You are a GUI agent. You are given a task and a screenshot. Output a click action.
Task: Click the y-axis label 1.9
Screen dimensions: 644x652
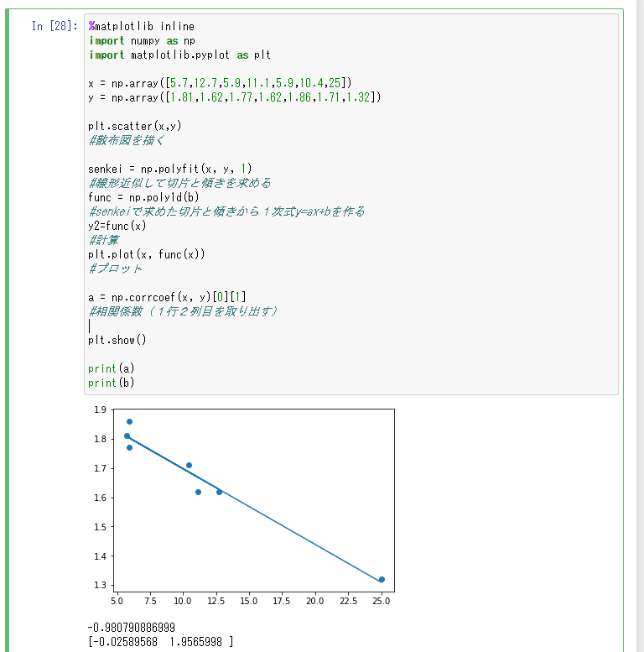click(x=100, y=409)
